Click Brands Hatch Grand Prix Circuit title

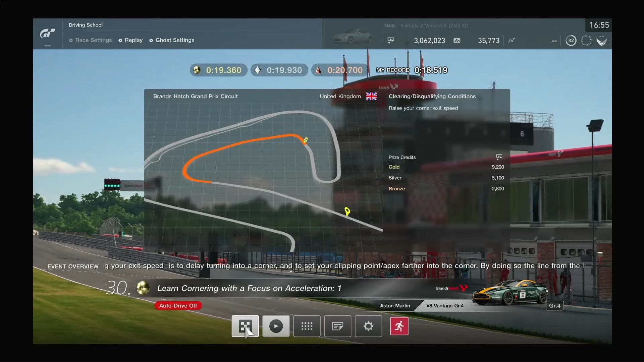(x=195, y=96)
